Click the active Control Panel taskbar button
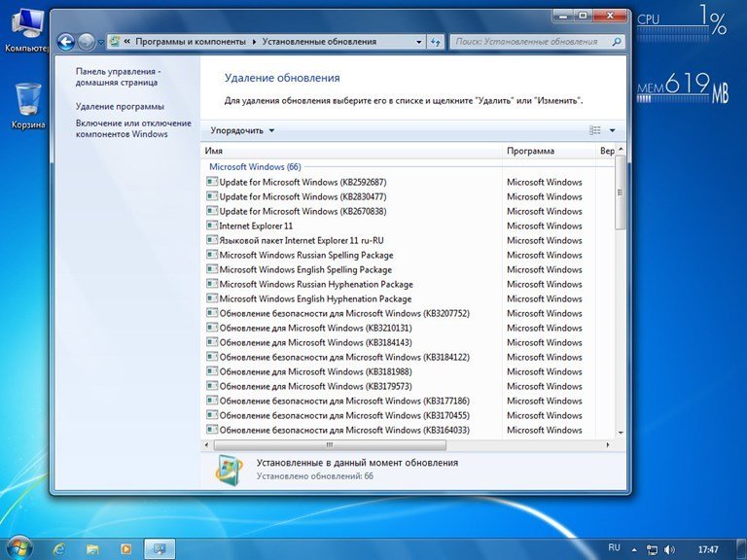Screen dimensions: 747x560 pyautogui.click(x=160, y=549)
